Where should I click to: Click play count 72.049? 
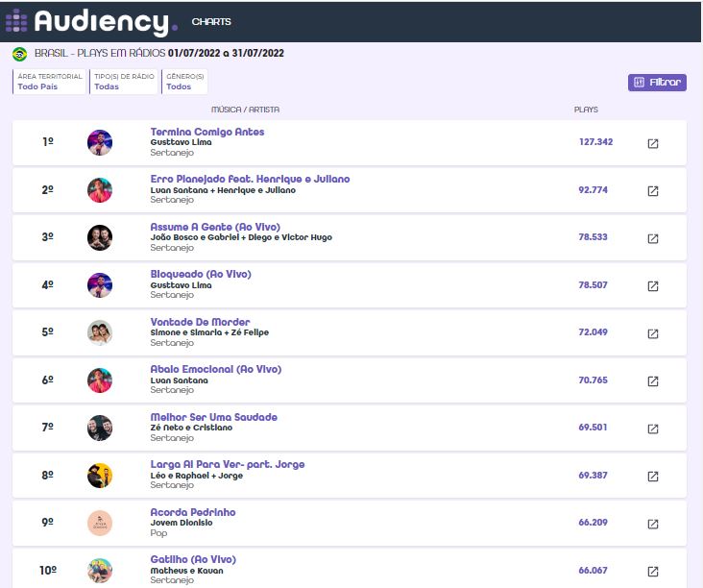tap(593, 331)
